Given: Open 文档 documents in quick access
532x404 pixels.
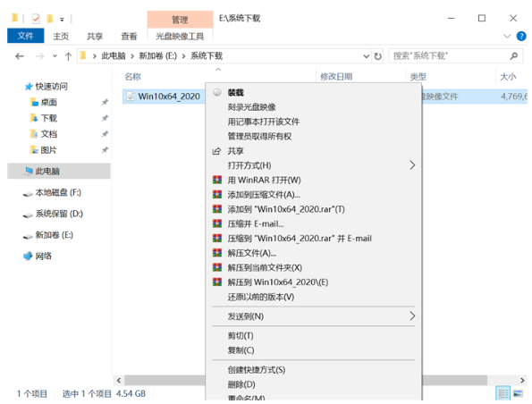Looking at the screenshot, I should [x=49, y=134].
